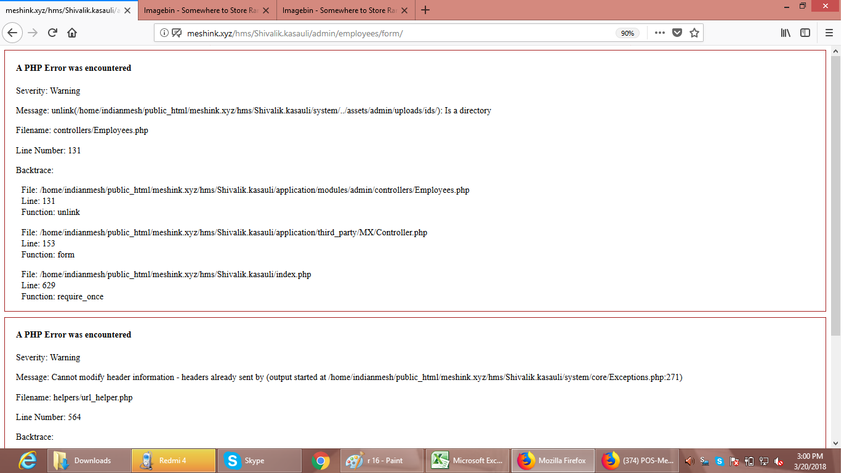Open Action Center flag tray icon
This screenshot has width=868, height=473.
734,461
